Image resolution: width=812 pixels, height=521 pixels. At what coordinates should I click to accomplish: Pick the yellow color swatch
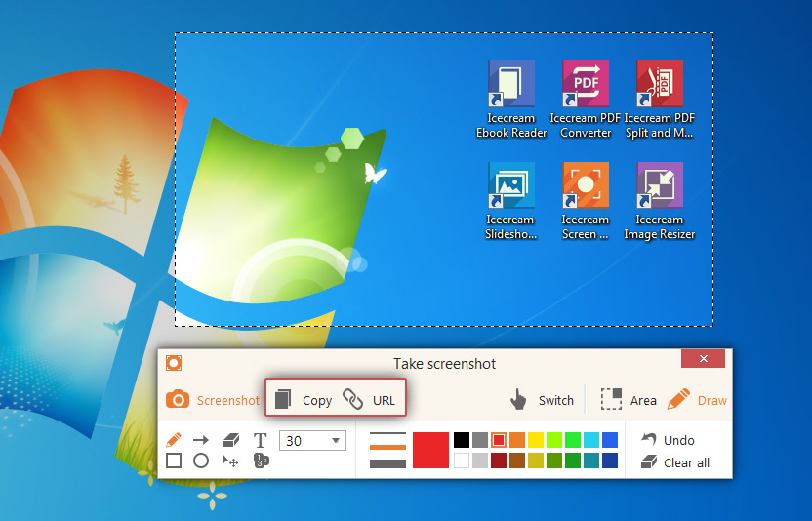tap(536, 440)
